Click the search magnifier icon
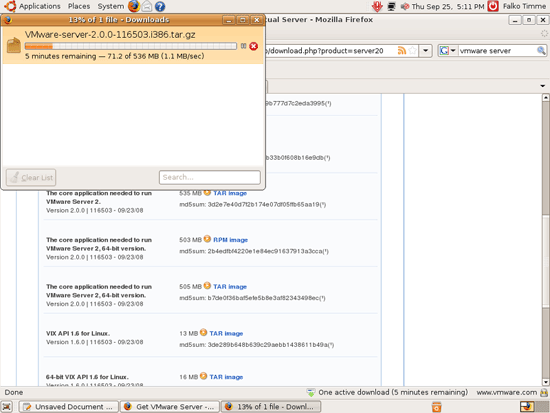Viewport: 550px width, 413px height. point(541,51)
